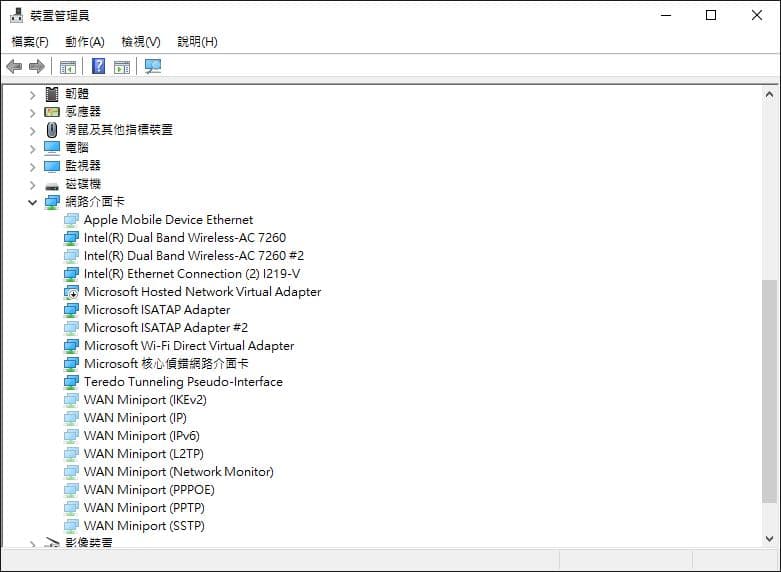Open the 說明(H) menu
Viewport: 781px width, 572px height.
pos(197,42)
